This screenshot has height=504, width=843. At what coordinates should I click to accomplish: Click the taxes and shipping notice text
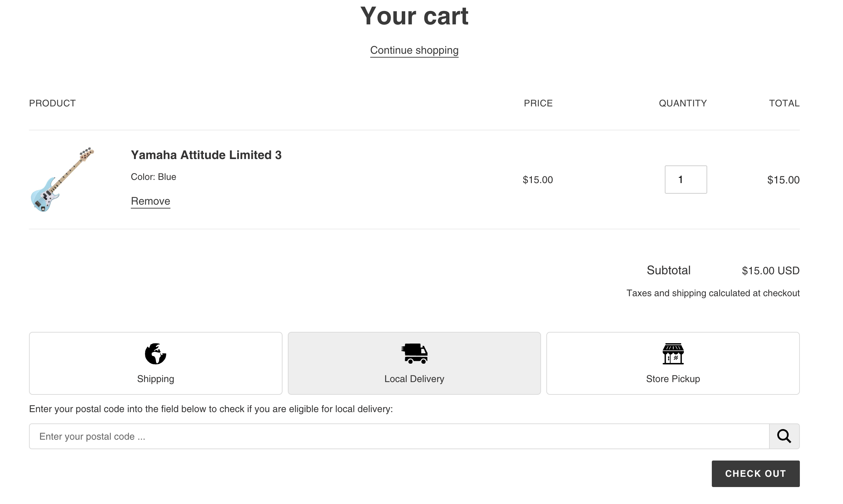[x=713, y=293]
